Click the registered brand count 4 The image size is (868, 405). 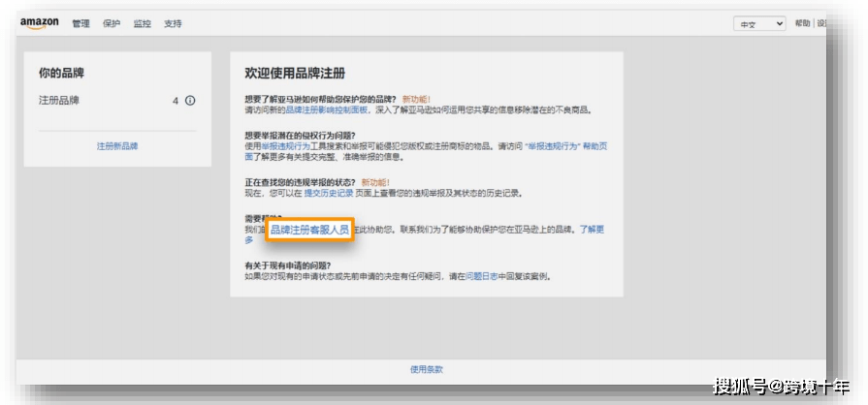tap(176, 101)
